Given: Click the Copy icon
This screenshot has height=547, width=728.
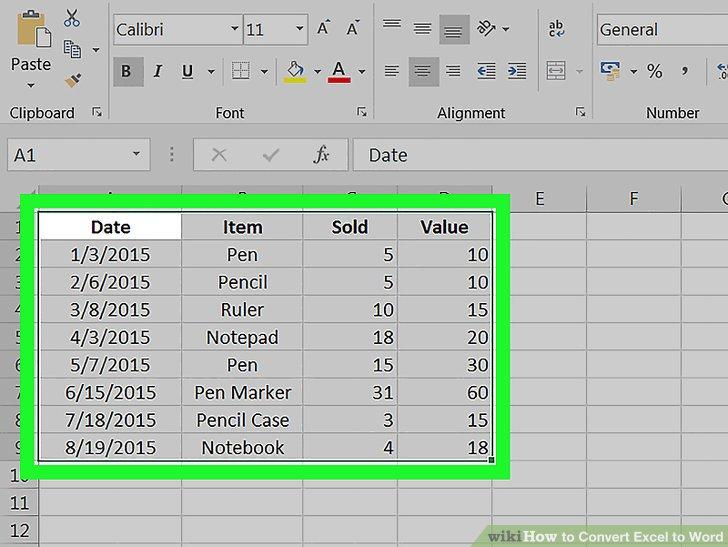Looking at the screenshot, I should [x=72, y=49].
